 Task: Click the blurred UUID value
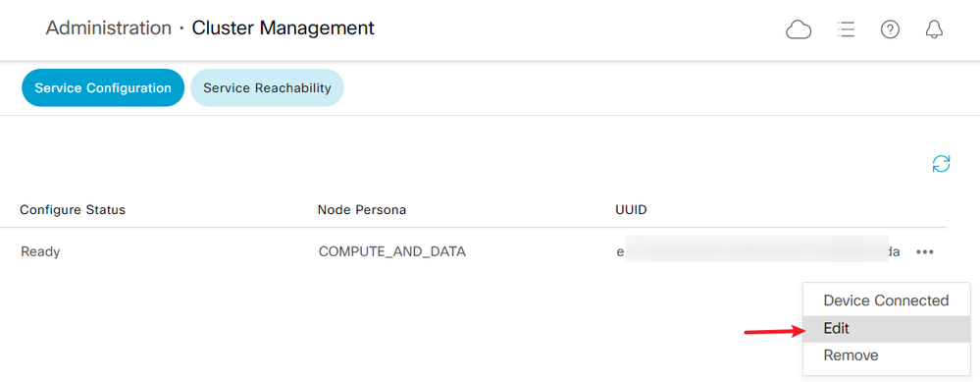(757, 252)
